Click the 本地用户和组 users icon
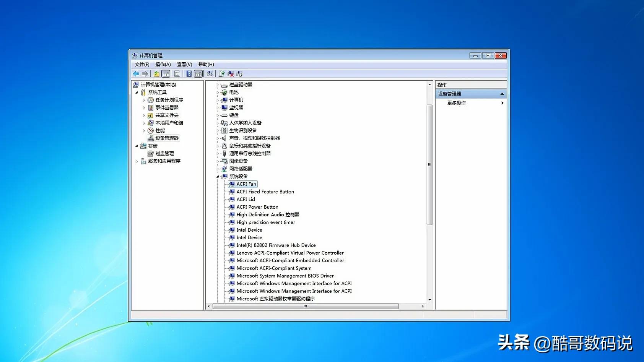 [x=151, y=123]
